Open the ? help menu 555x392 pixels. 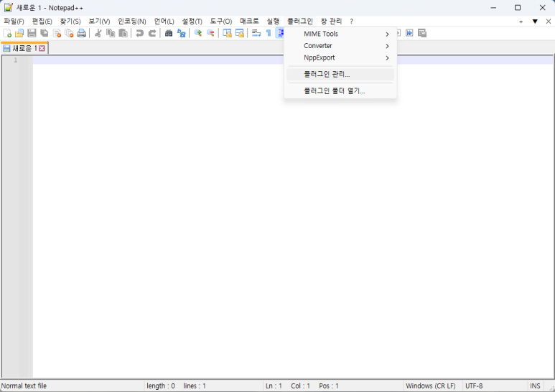coord(351,22)
